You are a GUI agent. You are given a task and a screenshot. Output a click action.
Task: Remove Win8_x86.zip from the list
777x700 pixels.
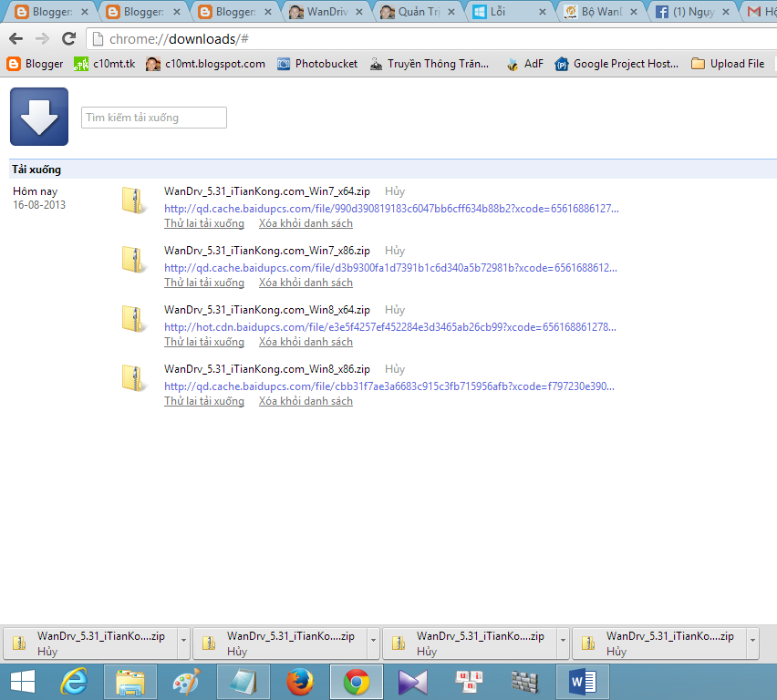pos(306,401)
